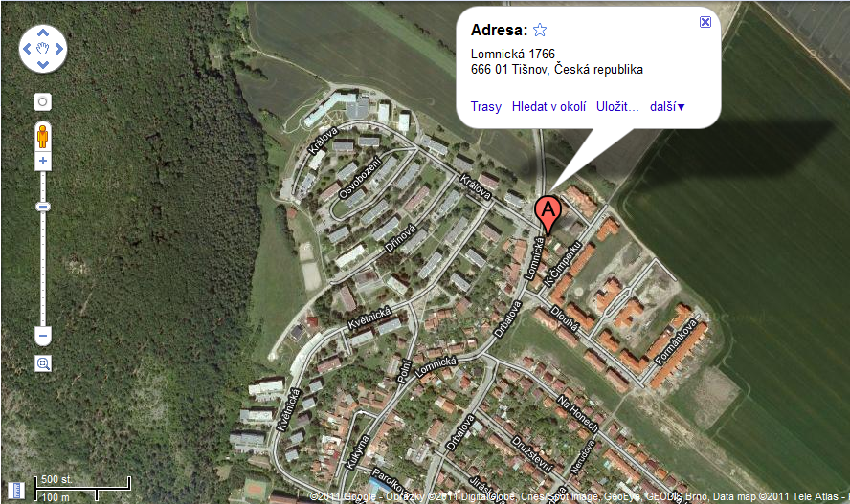Open the Trasy directions link
The height and width of the screenshot is (504, 850).
point(485,107)
